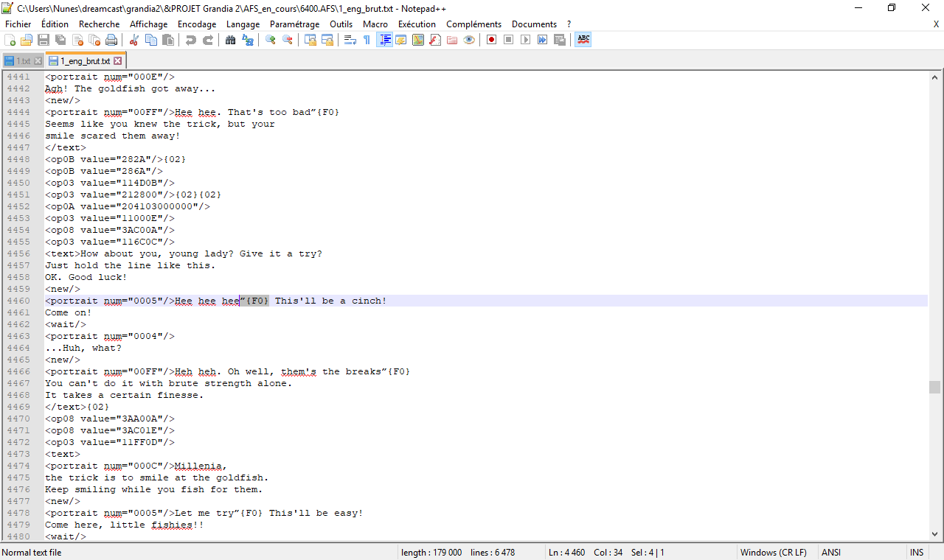Click the Open file toolbar icon
Screen dimensions: 944x560
pyautogui.click(x=27, y=40)
